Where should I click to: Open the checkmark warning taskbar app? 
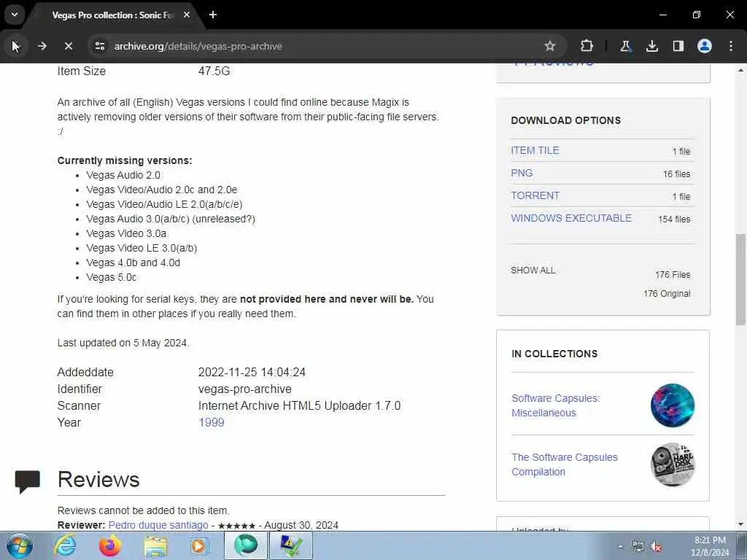291,545
